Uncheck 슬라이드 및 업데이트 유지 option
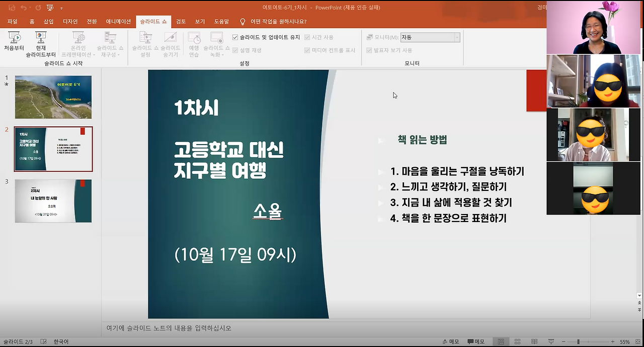 point(235,37)
